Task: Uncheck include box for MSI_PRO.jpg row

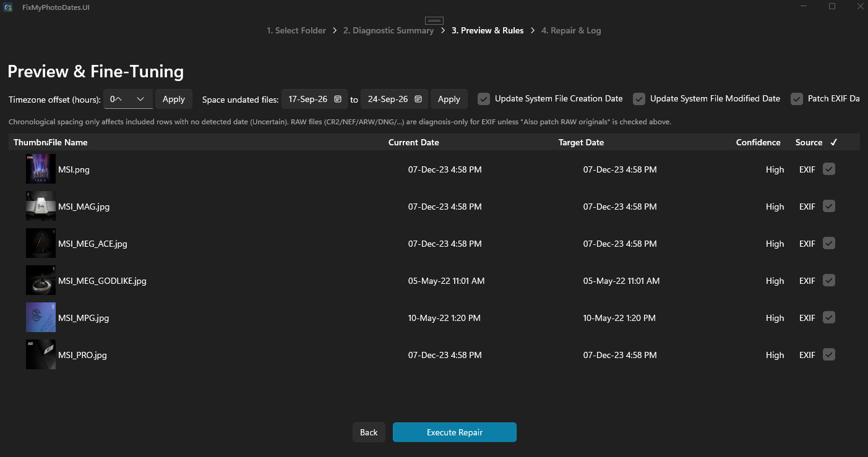Action: pos(829,354)
